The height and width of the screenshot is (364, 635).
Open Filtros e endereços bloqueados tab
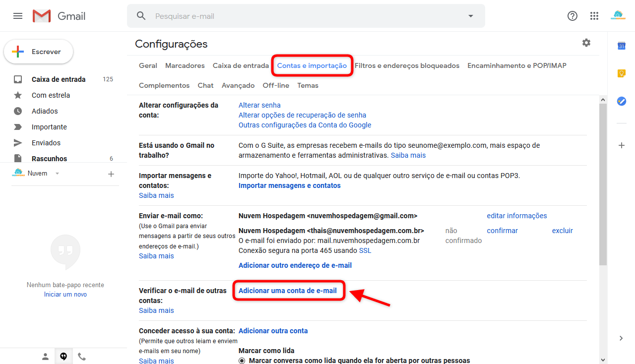(x=407, y=65)
